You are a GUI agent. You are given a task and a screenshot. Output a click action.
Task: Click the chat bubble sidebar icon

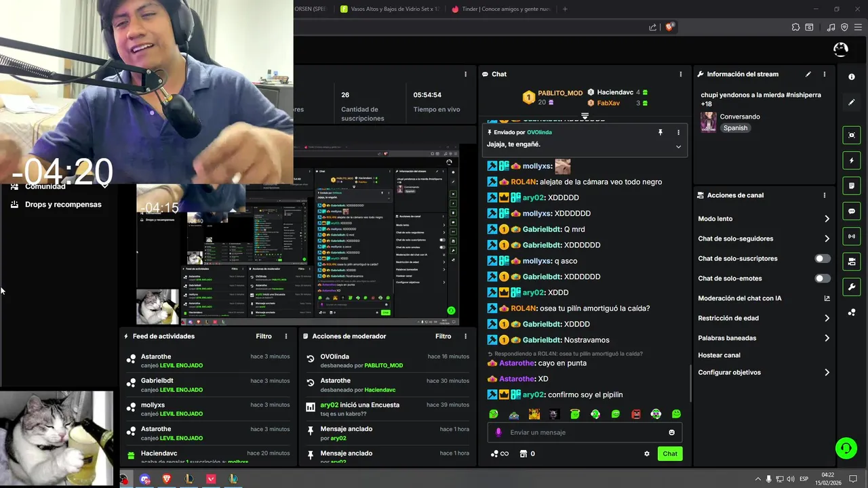852,211
